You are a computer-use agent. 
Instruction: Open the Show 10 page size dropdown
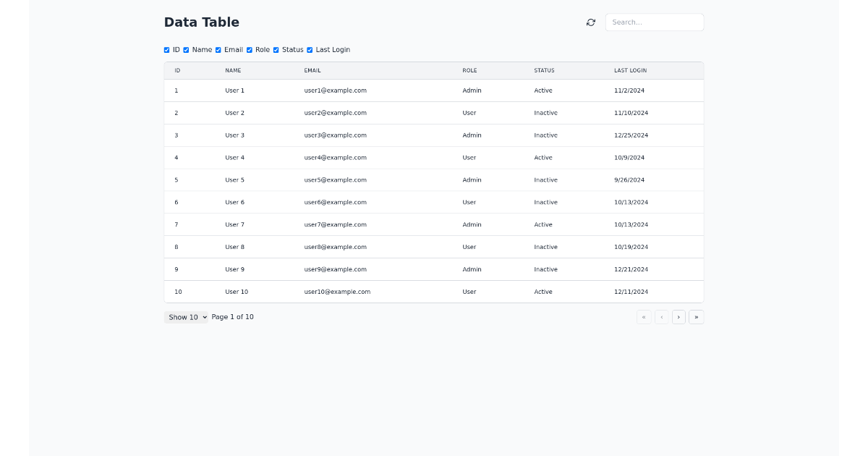186,316
